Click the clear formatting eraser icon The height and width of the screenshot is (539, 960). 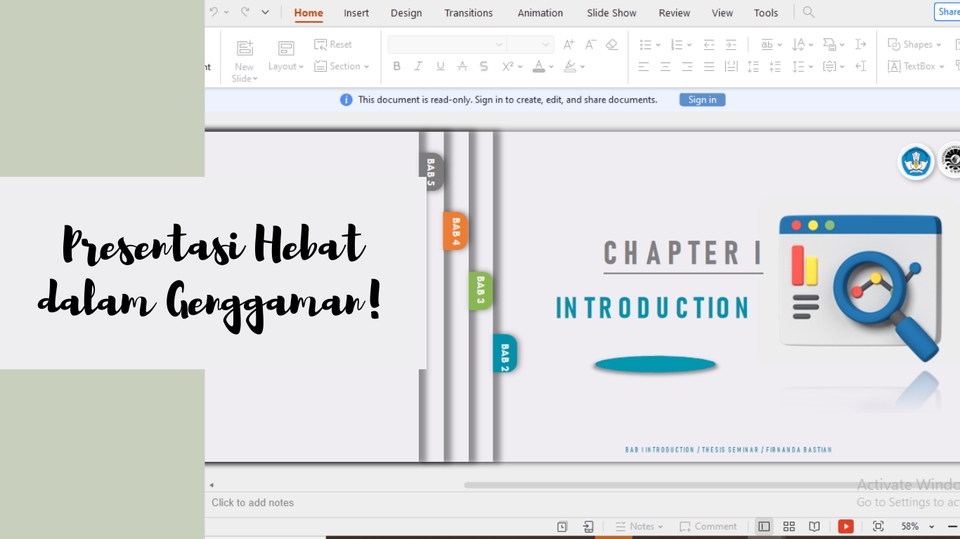click(612, 45)
